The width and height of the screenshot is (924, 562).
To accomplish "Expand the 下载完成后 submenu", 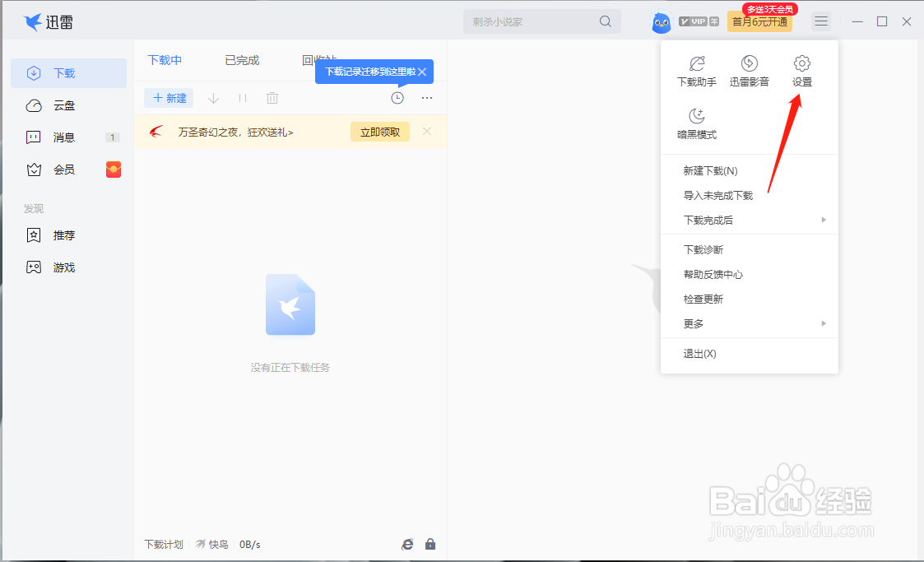I will tap(749, 221).
